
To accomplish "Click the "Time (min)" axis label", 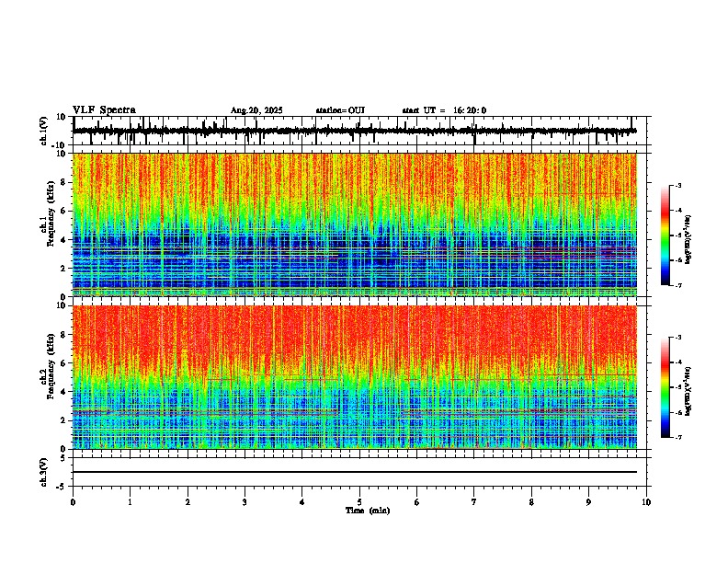I will pos(368,511).
